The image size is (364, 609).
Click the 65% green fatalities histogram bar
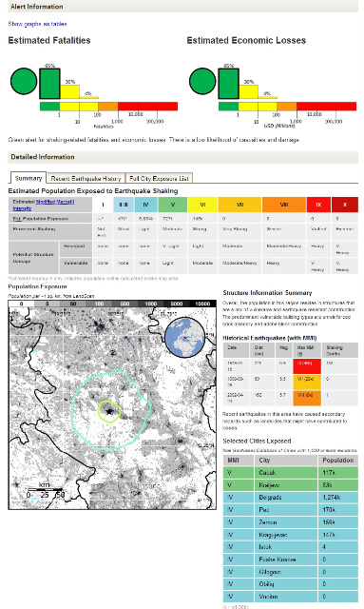(49, 84)
